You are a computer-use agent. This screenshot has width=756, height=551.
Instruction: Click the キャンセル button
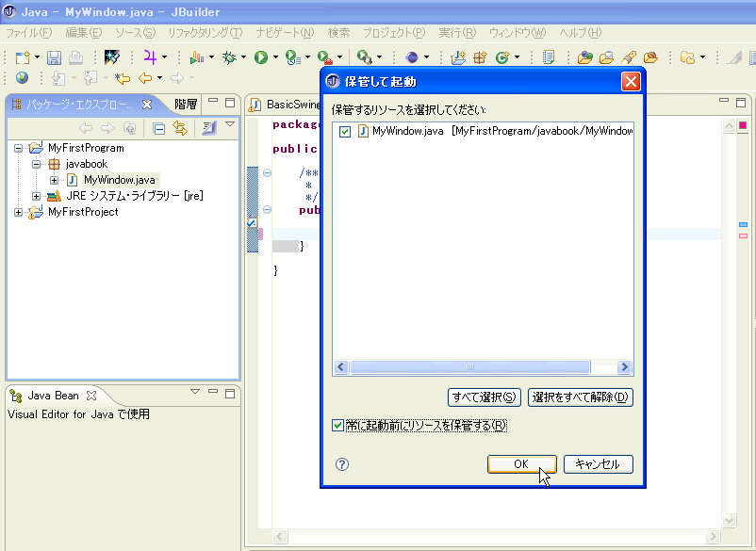tap(598, 464)
